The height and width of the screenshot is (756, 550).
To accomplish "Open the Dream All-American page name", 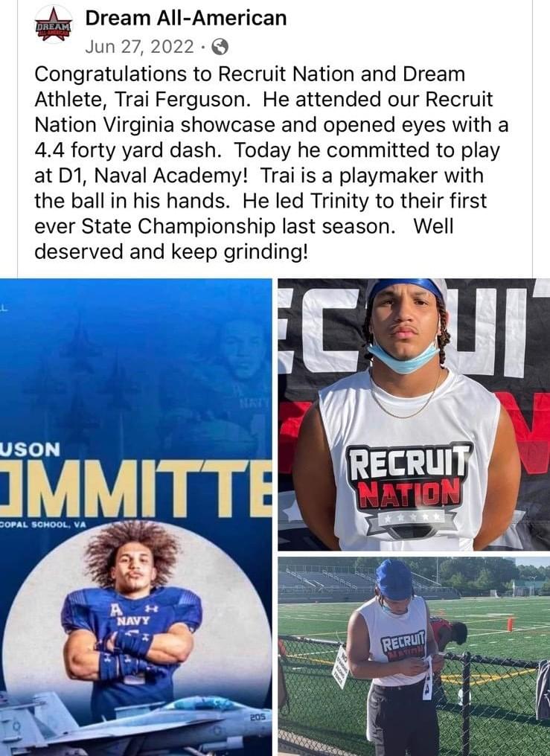I will click(x=185, y=18).
